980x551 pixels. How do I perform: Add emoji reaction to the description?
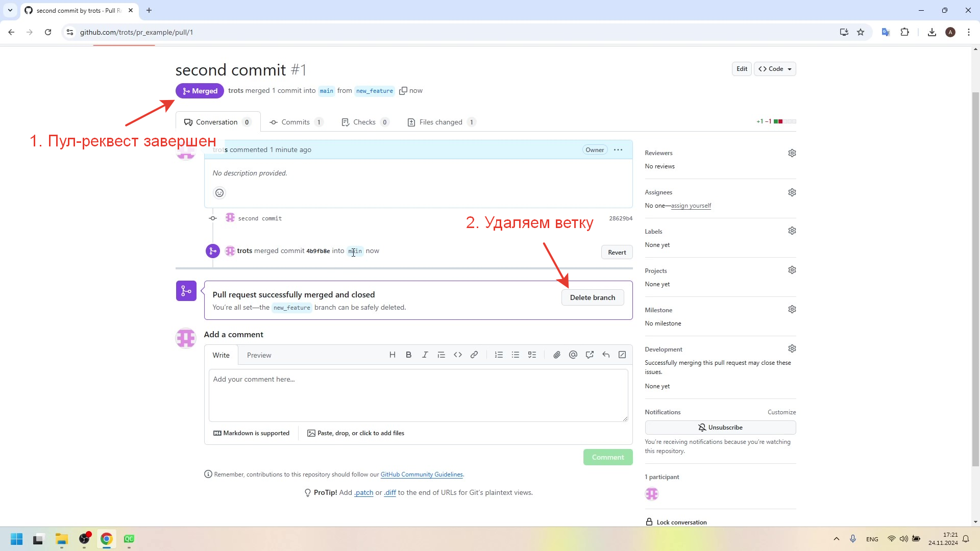(x=219, y=193)
